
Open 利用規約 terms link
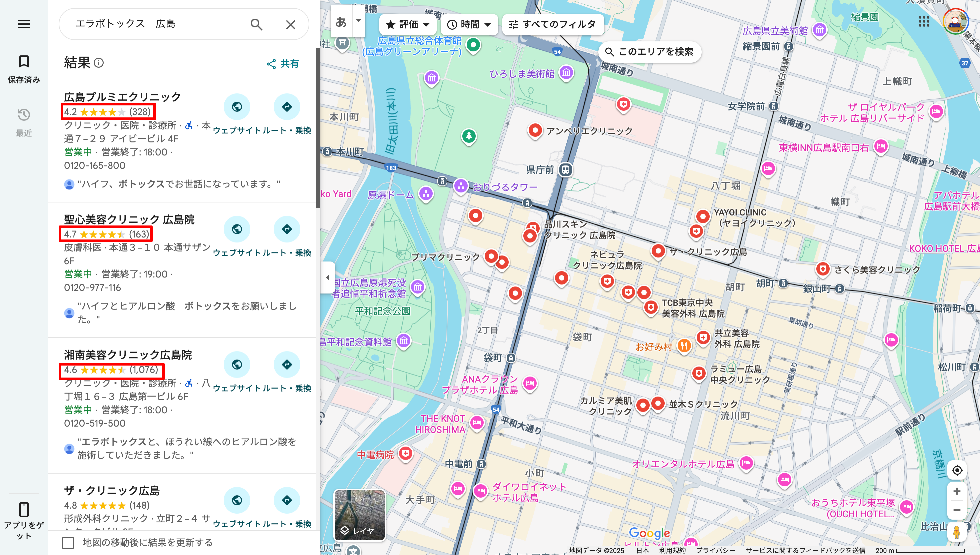[672, 550]
